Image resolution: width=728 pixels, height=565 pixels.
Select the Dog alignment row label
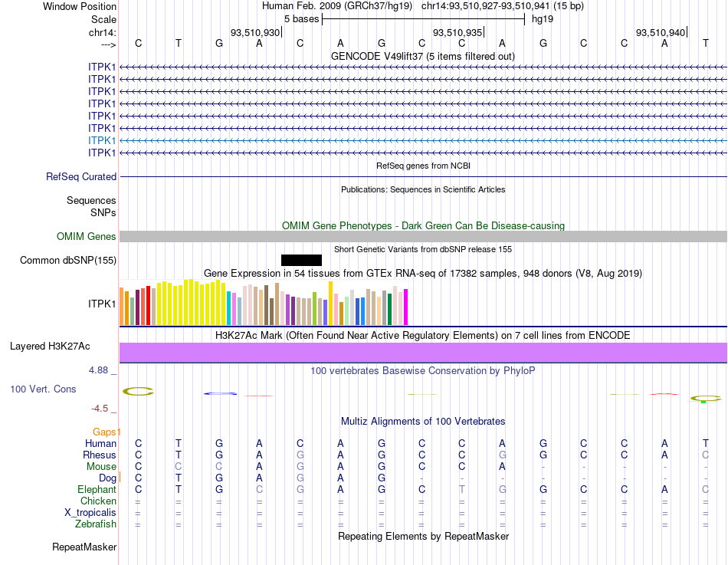tap(107, 478)
